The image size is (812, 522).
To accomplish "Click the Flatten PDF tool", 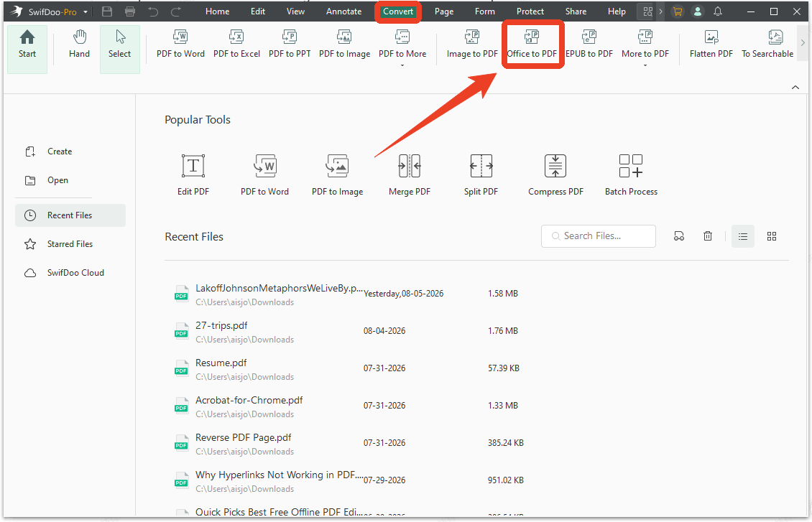I will [711, 44].
